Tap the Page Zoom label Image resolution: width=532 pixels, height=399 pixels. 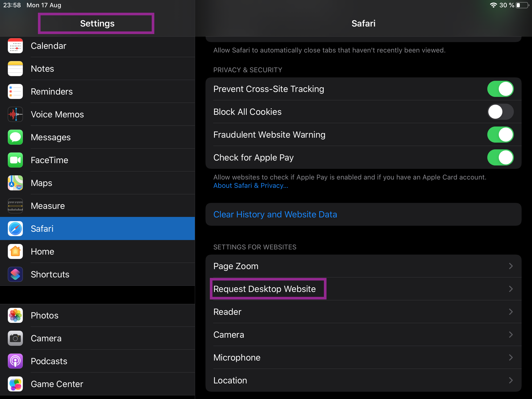point(236,266)
